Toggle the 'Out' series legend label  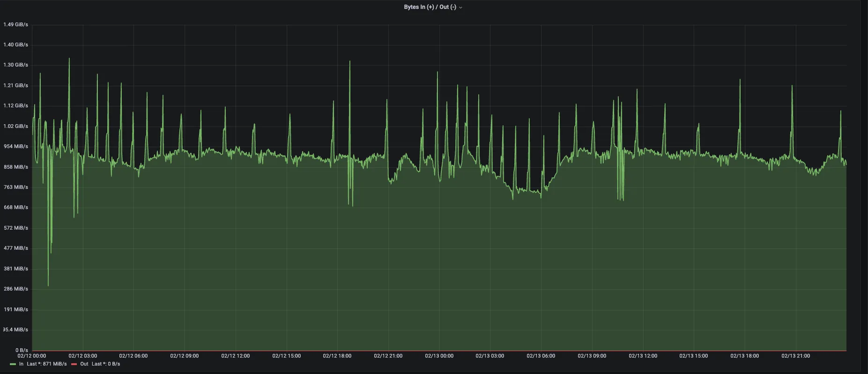click(84, 364)
